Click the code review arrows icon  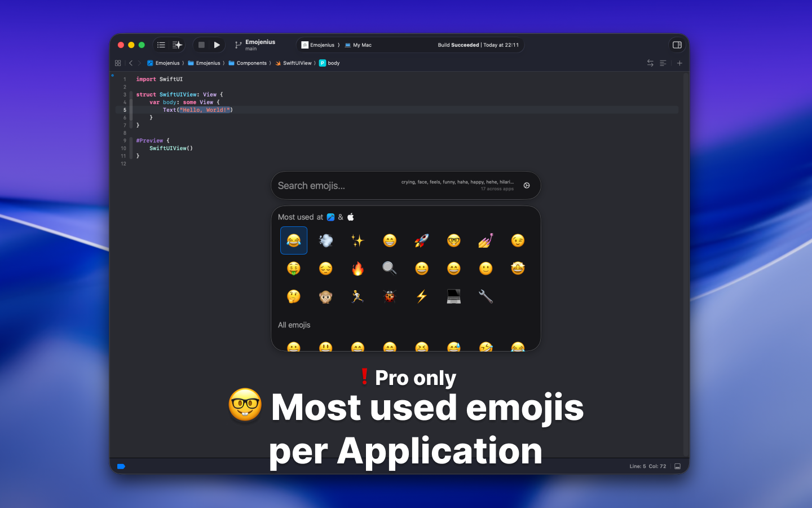pyautogui.click(x=650, y=63)
